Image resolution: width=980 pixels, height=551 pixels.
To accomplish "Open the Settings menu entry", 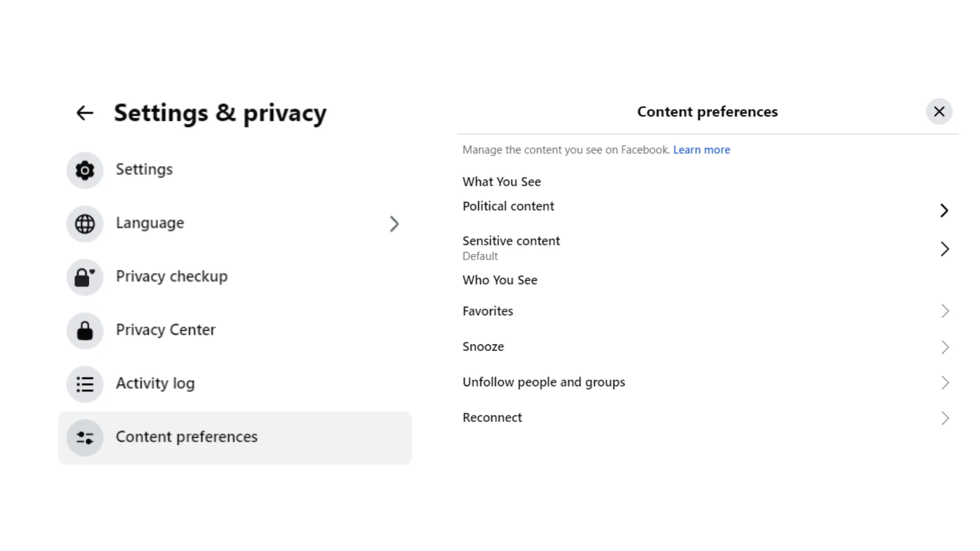I will coord(144,169).
